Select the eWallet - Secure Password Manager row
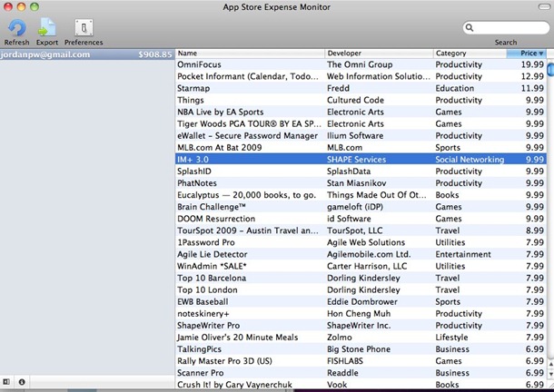Screen dimensions: 554x392 [x=361, y=135]
